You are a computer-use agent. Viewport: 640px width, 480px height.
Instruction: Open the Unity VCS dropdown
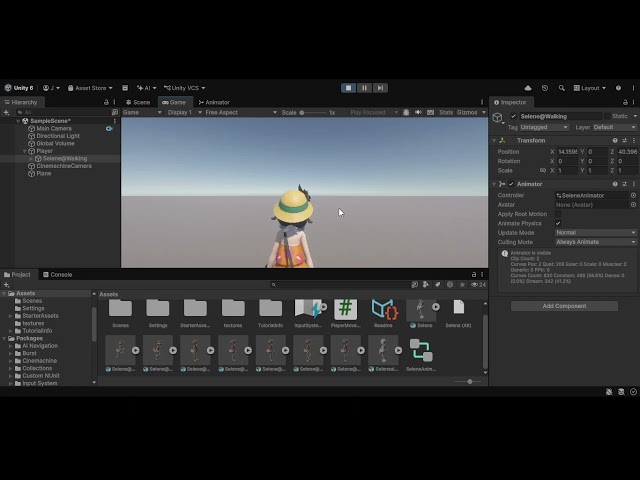tap(184, 88)
